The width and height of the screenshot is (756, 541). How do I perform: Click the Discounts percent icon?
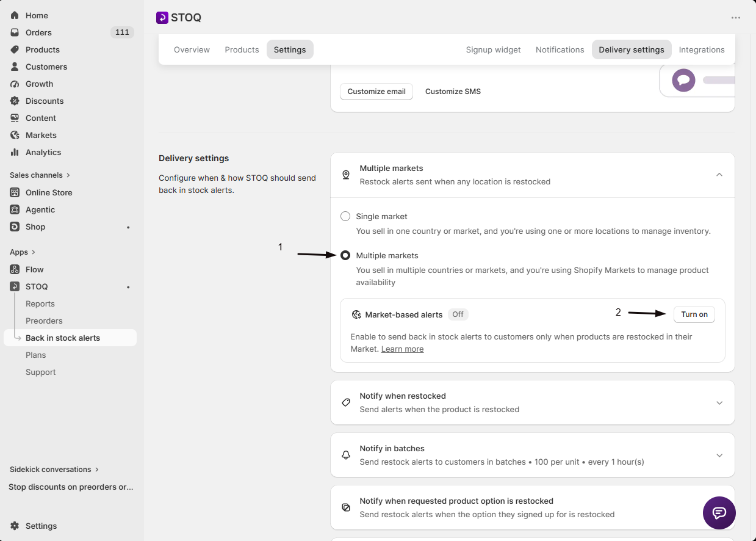[15, 101]
